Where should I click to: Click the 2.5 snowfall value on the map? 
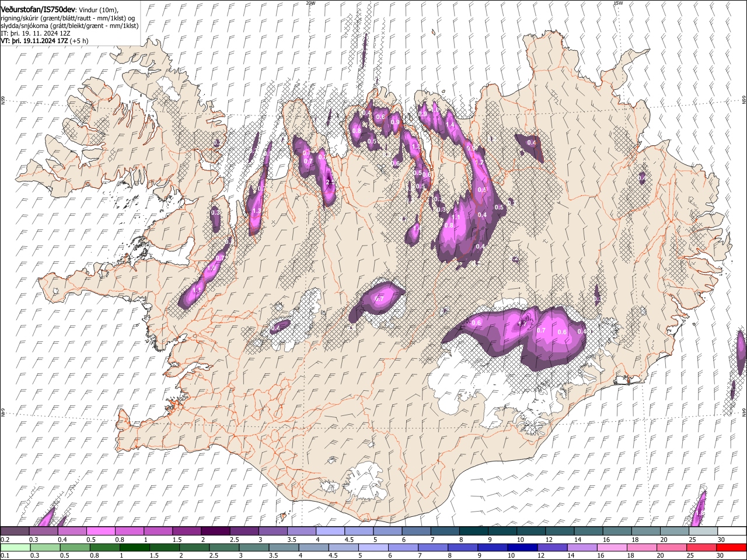[330, 183]
